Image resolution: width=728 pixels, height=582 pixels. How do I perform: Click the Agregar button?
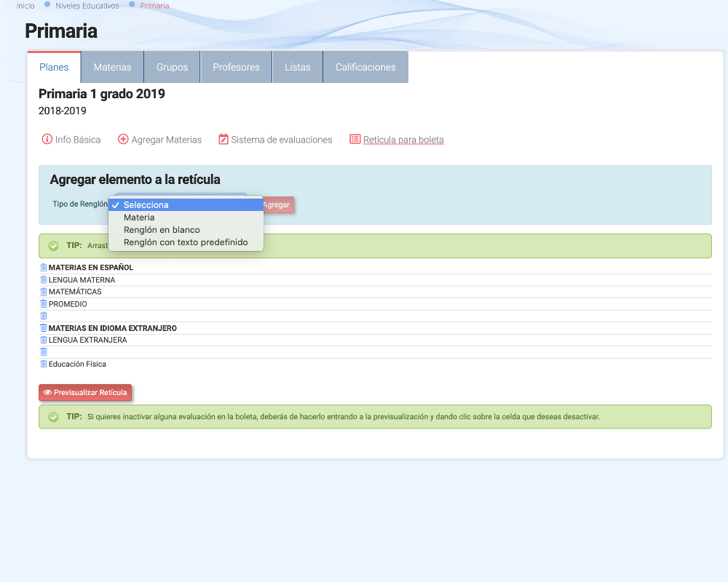[277, 205]
